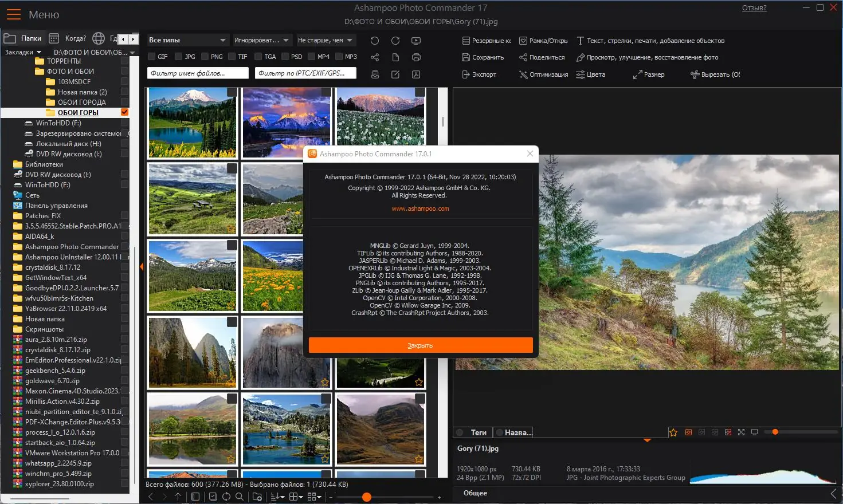This screenshot has width=843, height=504.
Task: Enable the JPG file type checkbox
Action: [x=179, y=57]
